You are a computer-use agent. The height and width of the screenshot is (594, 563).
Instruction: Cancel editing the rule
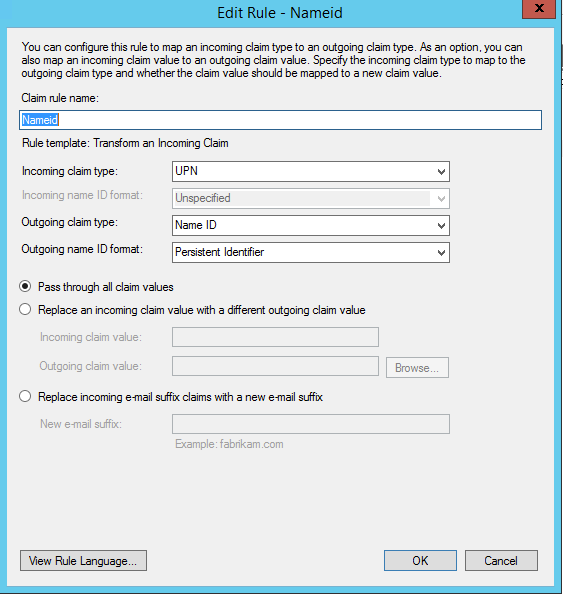point(501,561)
